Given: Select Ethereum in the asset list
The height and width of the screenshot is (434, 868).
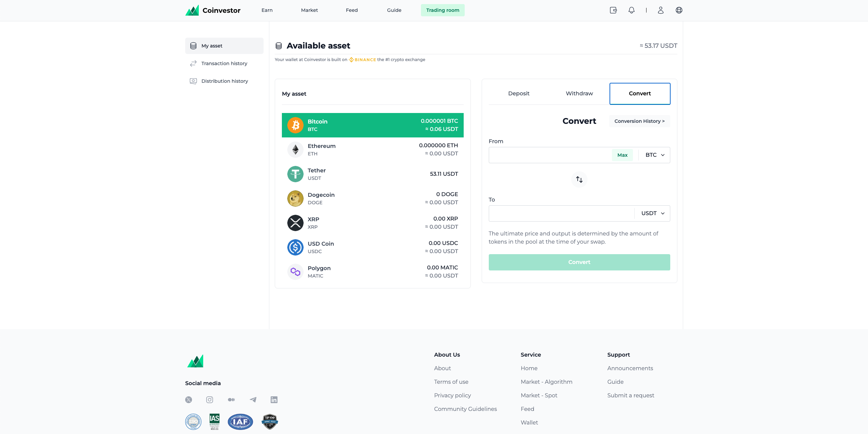Looking at the screenshot, I should (x=372, y=149).
